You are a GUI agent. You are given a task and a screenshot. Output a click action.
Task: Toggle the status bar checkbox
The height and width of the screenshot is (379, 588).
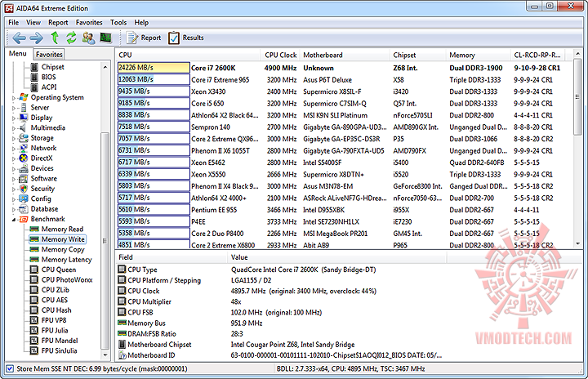10,369
